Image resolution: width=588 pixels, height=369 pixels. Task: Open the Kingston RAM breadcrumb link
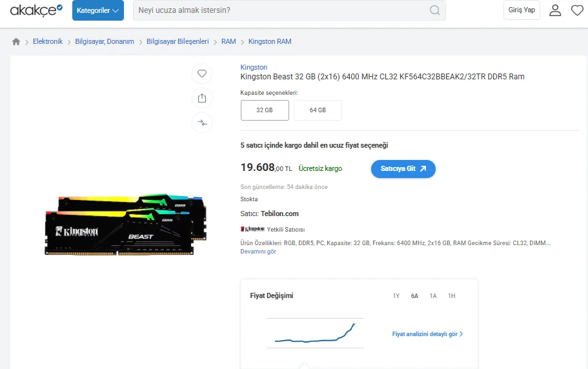coord(270,41)
